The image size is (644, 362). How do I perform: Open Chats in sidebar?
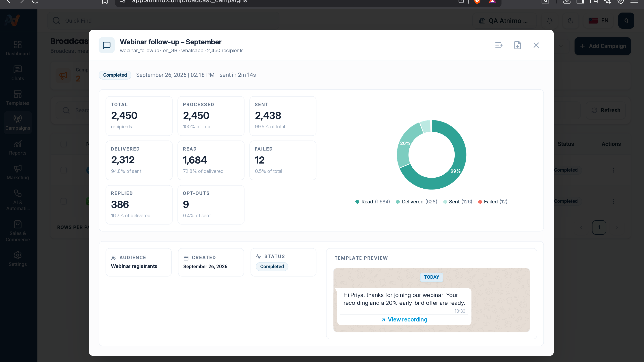(x=18, y=73)
